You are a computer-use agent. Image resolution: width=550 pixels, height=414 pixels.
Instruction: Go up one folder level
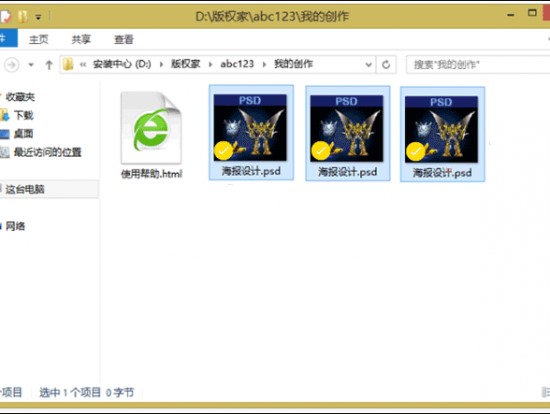[x=49, y=65]
